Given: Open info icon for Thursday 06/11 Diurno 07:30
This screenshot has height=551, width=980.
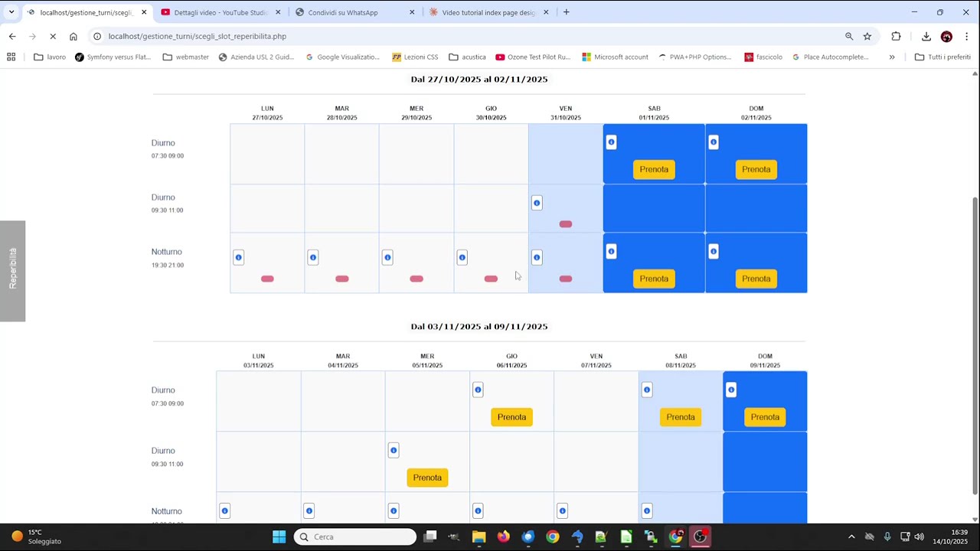Looking at the screenshot, I should pos(478,390).
